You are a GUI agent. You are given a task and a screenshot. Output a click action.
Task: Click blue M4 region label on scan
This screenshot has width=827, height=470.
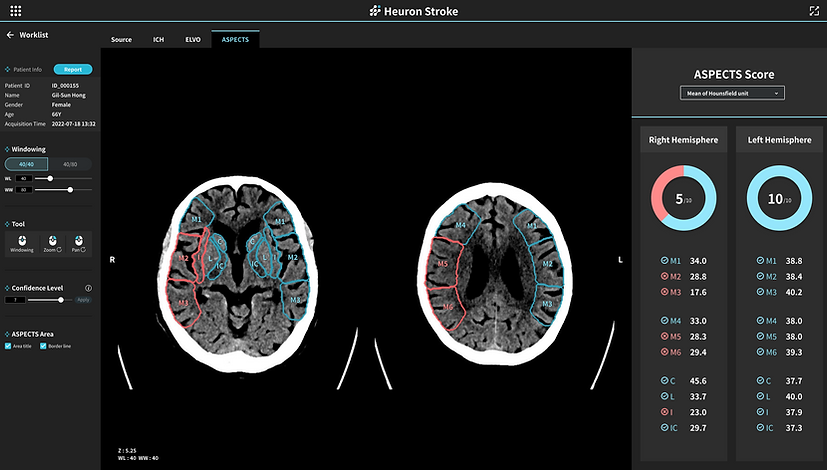click(x=460, y=225)
